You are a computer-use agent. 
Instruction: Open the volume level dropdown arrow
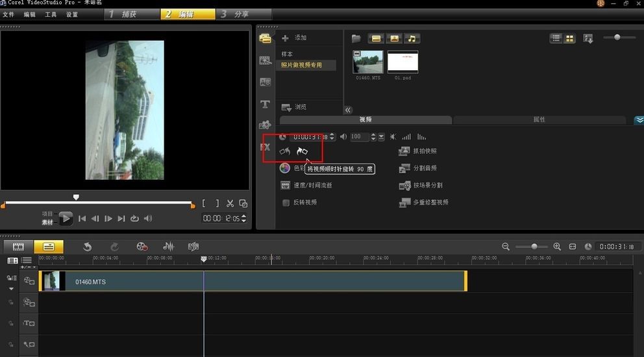381,137
